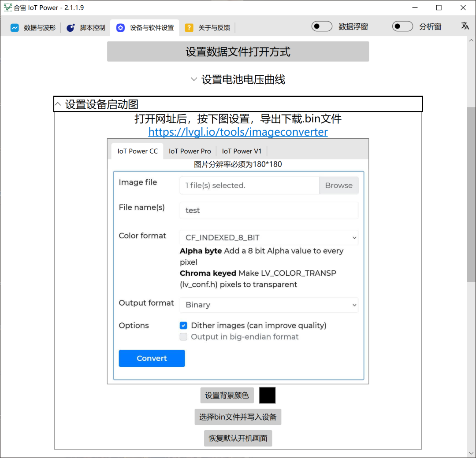This screenshot has width=476, height=458.
Task: Switch to 数据与波形 tab
Action: click(x=33, y=28)
